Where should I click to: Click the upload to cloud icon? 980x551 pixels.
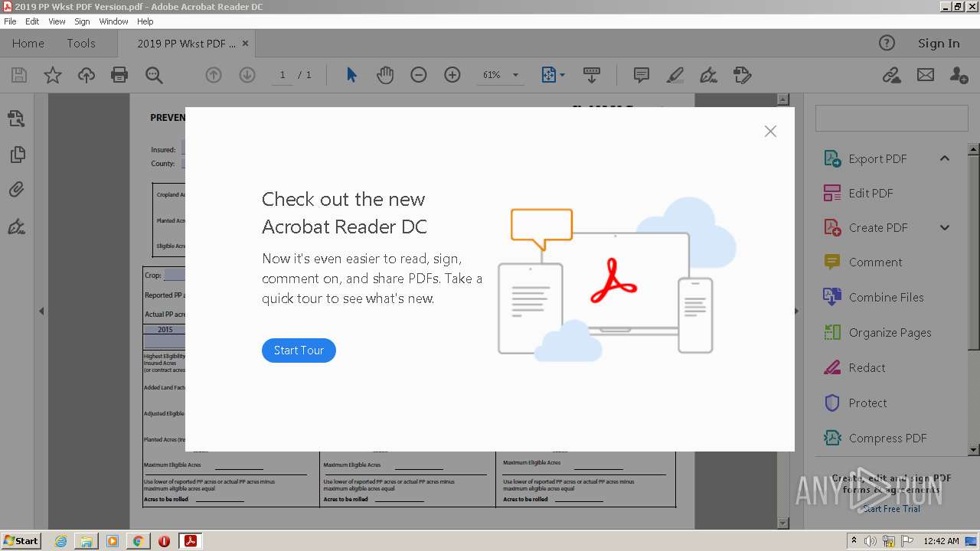coord(87,75)
